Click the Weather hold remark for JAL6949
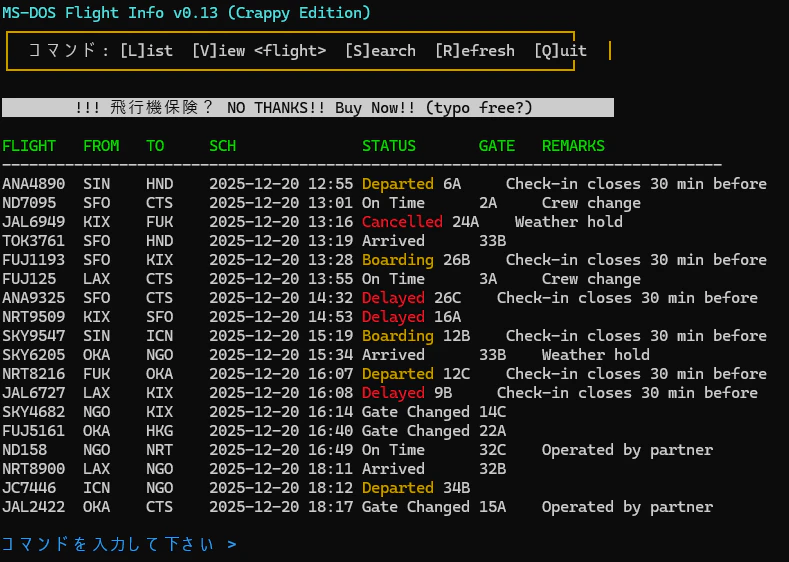This screenshot has height=562, width=789. click(569, 222)
